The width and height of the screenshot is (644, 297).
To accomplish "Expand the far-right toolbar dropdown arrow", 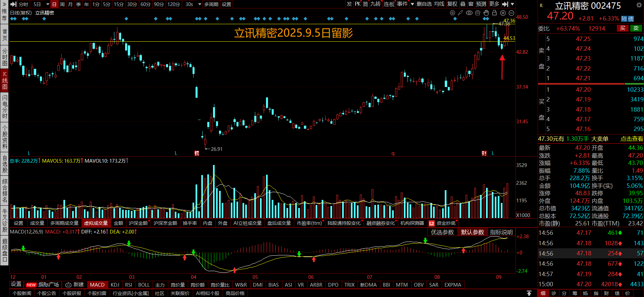I will (x=512, y=4).
